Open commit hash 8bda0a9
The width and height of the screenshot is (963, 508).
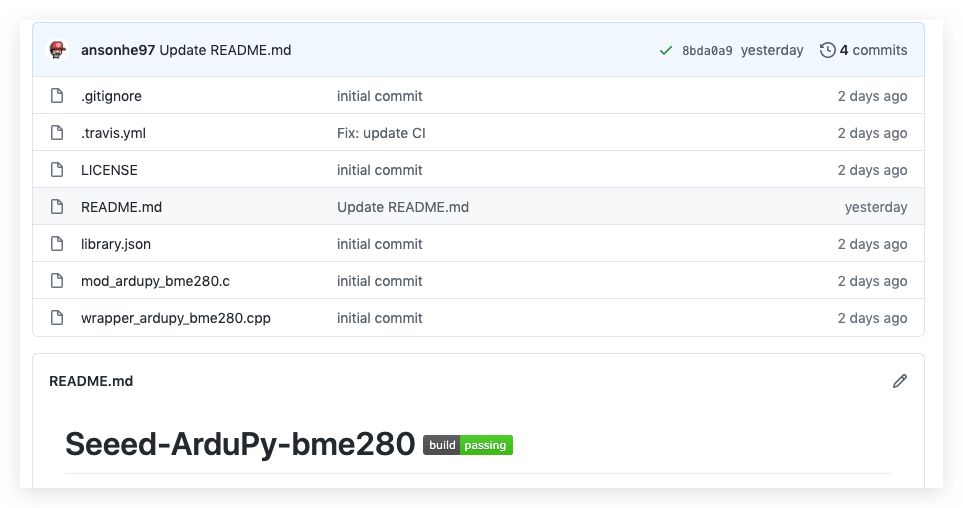tap(707, 51)
